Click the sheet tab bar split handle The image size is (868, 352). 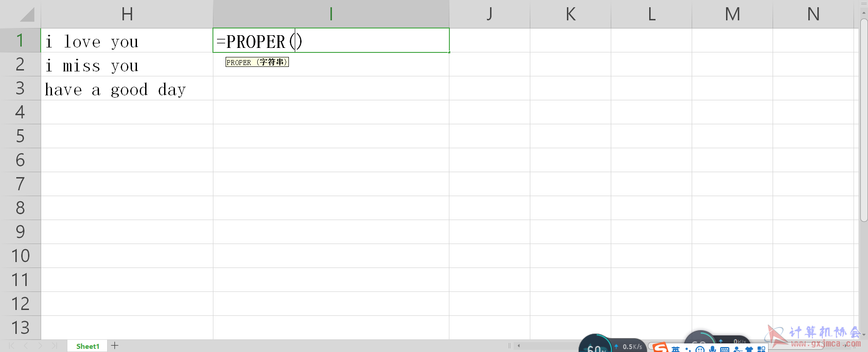pyautogui.click(x=509, y=346)
